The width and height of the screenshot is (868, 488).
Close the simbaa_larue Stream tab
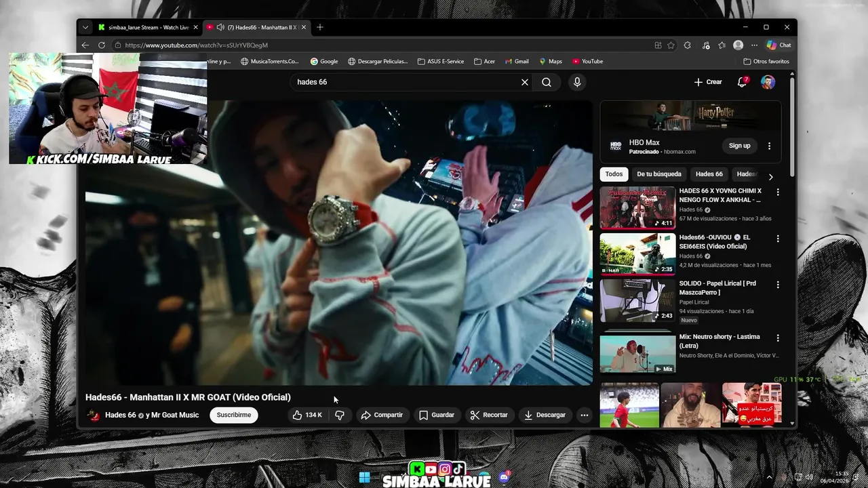[195, 27]
